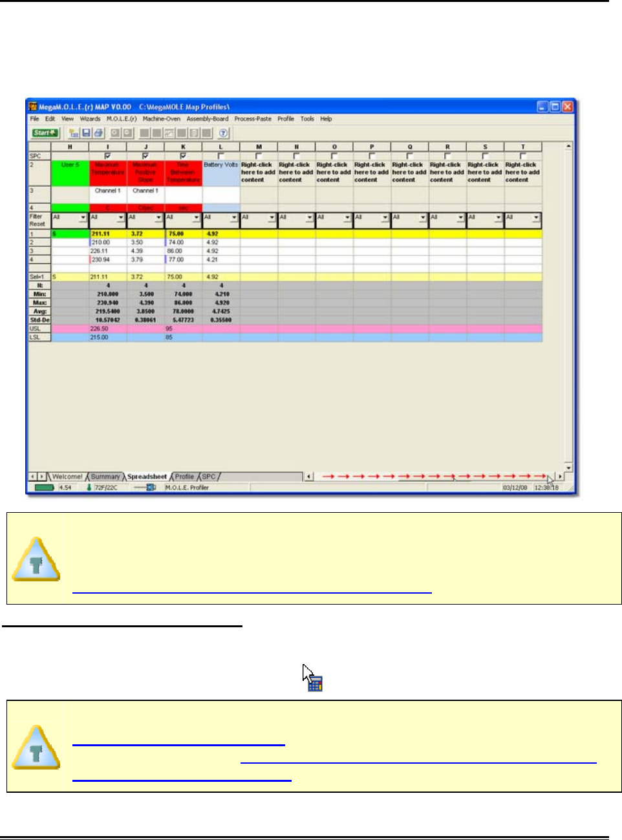Open the Help menu

pos(326,119)
